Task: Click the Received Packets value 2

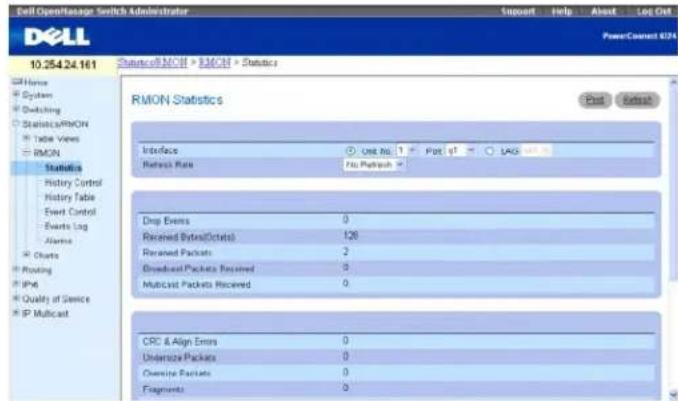Action: [346, 251]
